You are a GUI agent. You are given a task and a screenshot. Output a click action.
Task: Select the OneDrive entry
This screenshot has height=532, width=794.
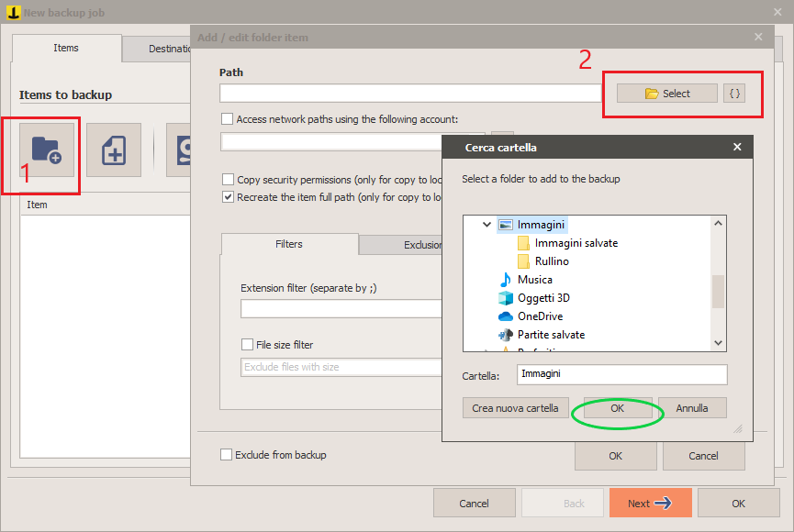click(540, 316)
